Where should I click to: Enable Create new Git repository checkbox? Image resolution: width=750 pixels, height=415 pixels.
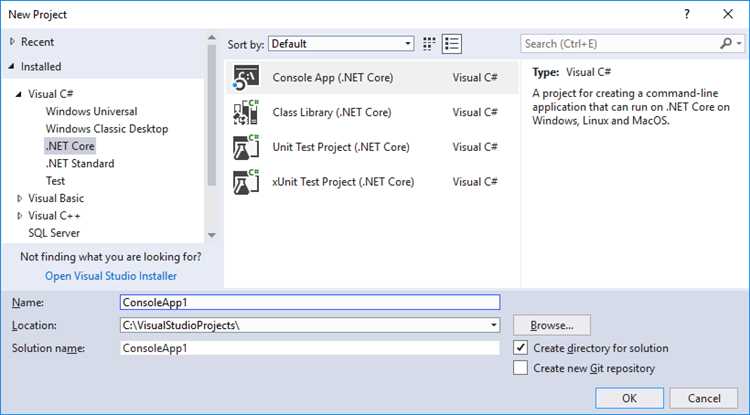click(520, 368)
